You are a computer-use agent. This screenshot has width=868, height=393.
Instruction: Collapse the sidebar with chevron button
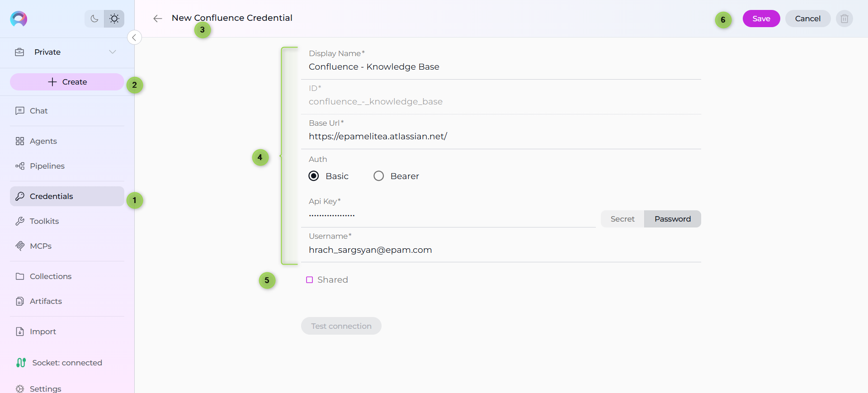pyautogui.click(x=134, y=38)
